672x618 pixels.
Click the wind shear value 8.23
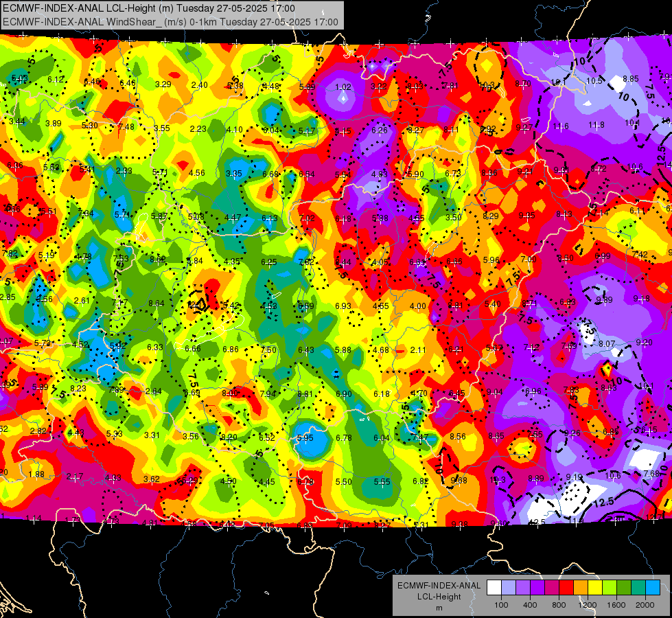click(78, 389)
